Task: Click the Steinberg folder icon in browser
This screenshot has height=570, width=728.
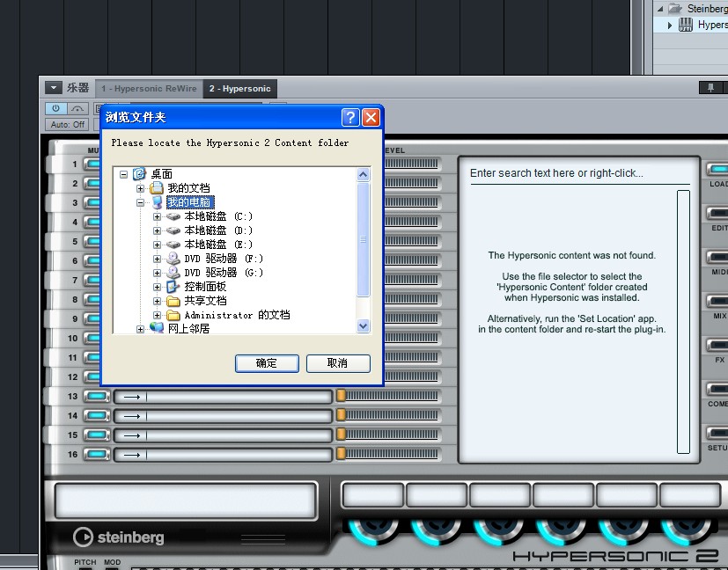Action: [675, 8]
